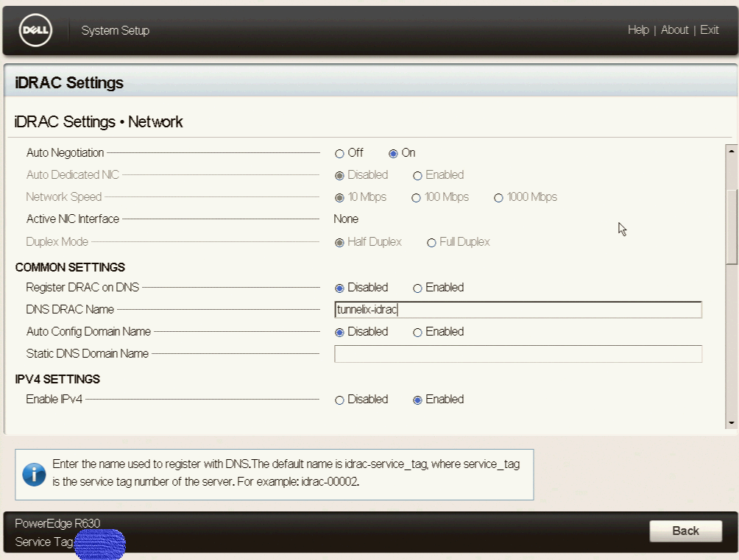
Task: Click the System Setup title
Action: 115,31
